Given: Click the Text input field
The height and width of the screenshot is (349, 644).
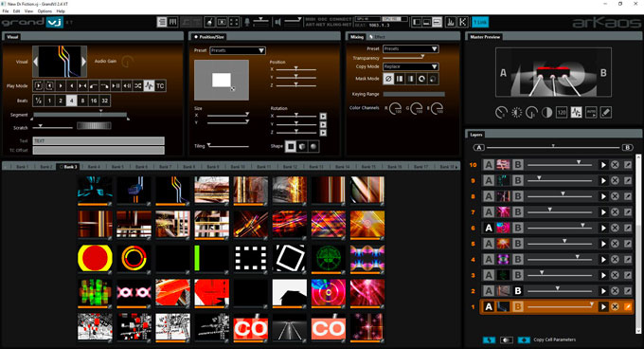Looking at the screenshot, I should [x=98, y=141].
